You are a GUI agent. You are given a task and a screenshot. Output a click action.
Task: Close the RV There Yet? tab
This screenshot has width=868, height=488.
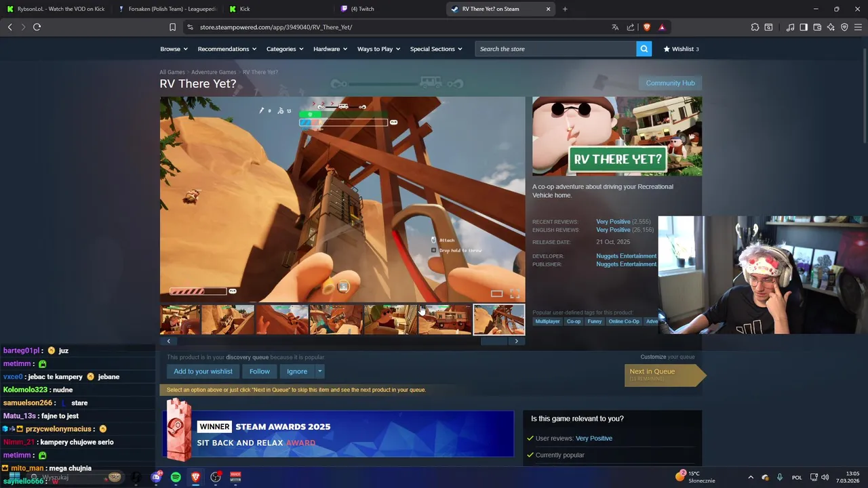[548, 9]
